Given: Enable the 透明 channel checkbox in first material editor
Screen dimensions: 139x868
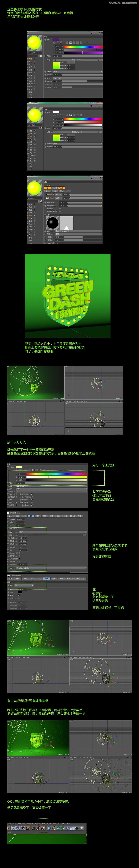Looking at the screenshot, I should point(35,67).
